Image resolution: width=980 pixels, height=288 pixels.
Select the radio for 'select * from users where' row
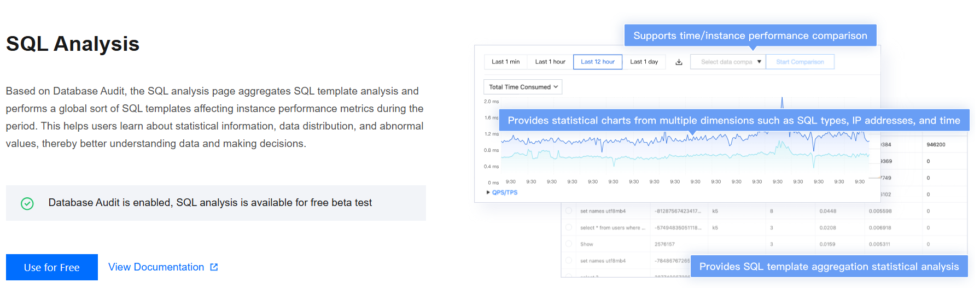pos(569,227)
